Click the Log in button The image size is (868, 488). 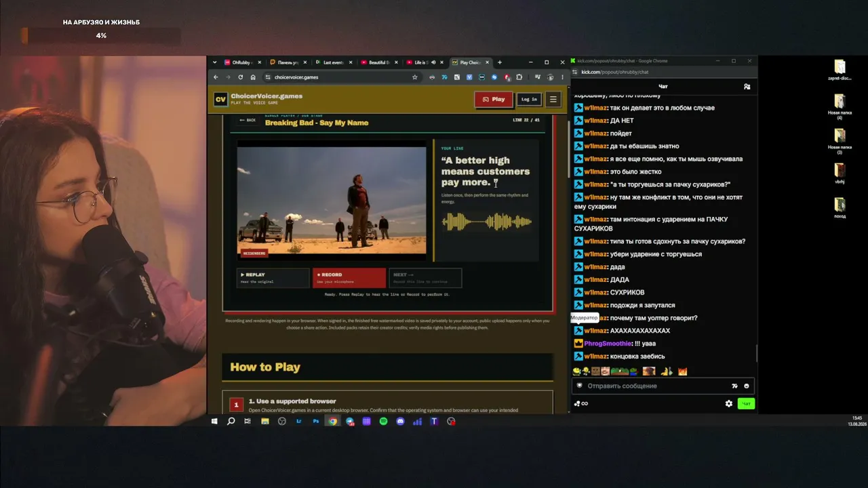[x=529, y=99]
